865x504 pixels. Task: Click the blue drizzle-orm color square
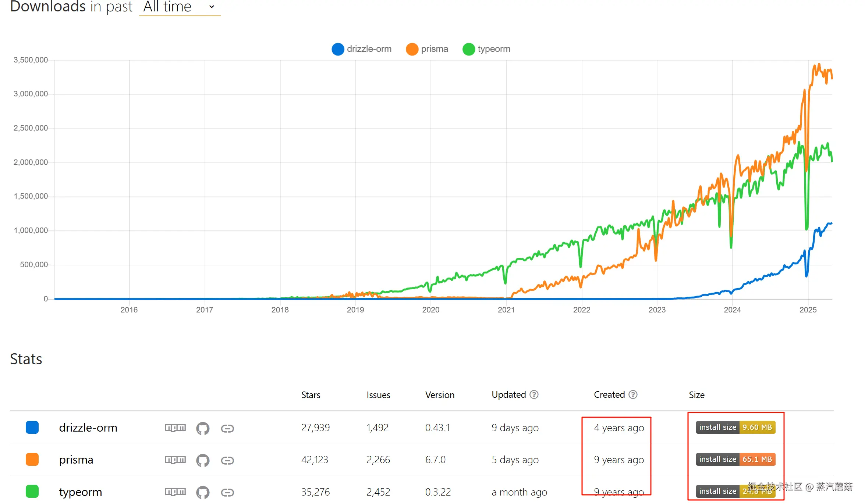click(x=32, y=428)
